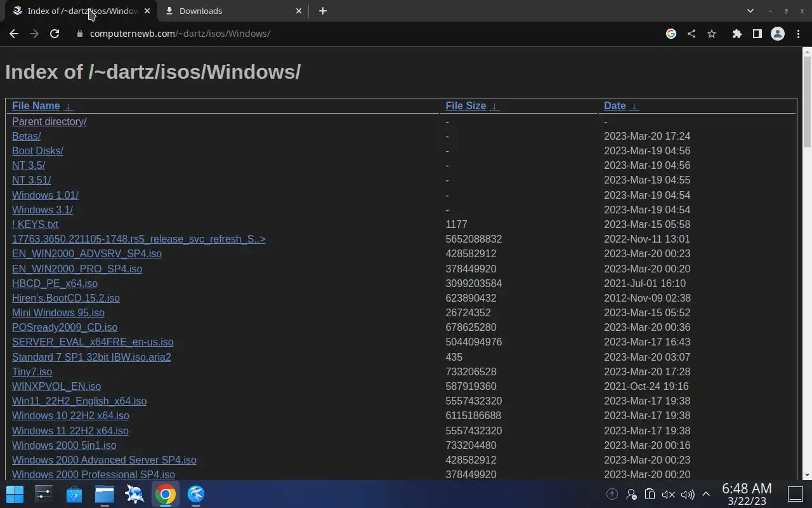Open the Parent directory link
This screenshot has height=508, width=812.
click(49, 121)
